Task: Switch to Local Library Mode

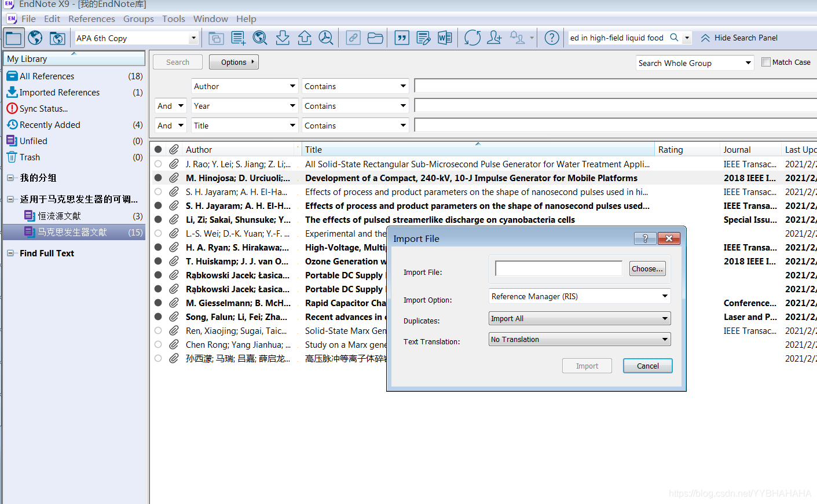Action: point(13,38)
